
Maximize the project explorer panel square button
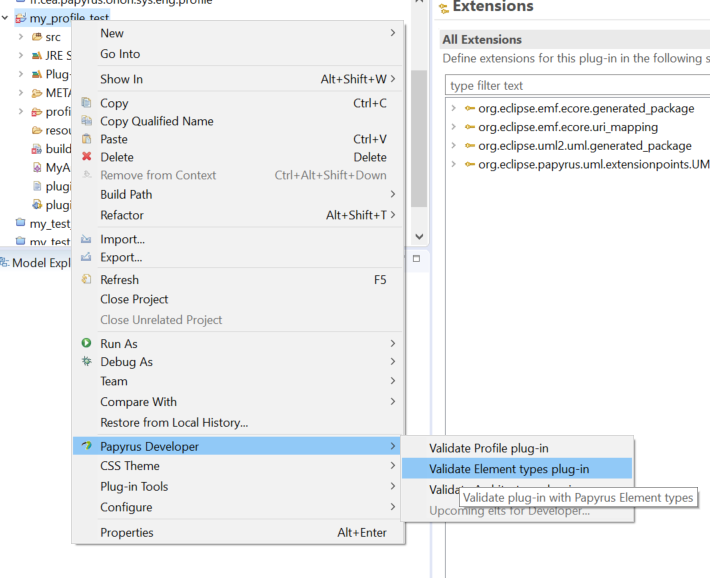417,259
